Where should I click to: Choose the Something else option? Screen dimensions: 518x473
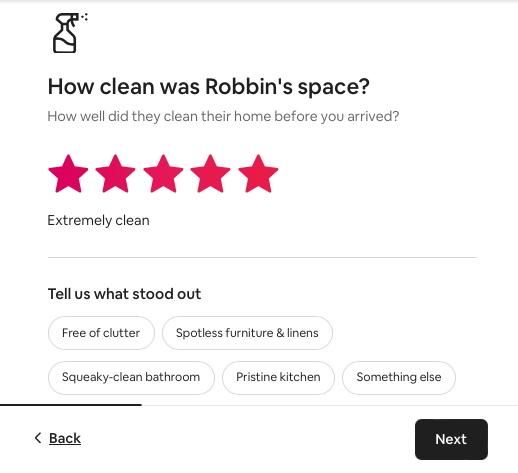(x=399, y=378)
